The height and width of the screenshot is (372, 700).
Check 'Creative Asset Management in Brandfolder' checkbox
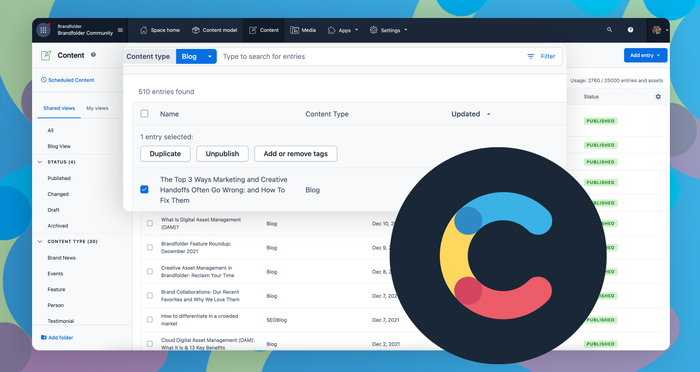(x=150, y=272)
